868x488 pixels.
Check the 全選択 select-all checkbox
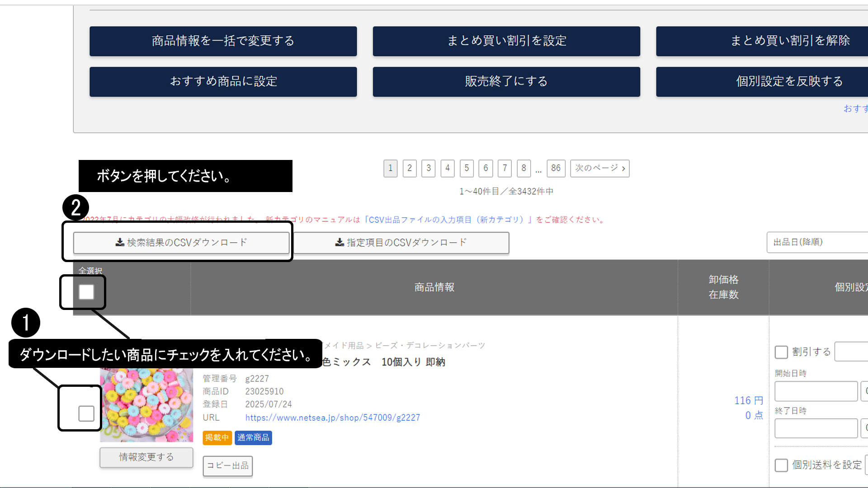(86, 292)
